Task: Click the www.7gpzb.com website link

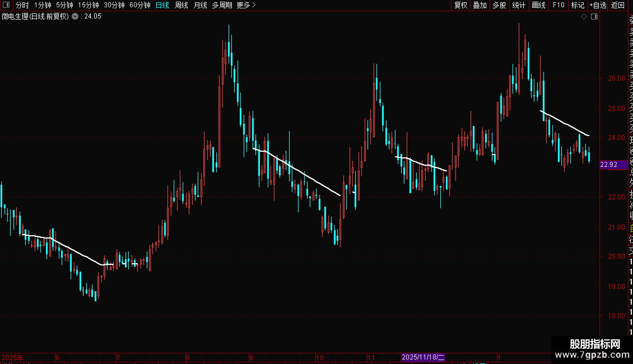Action: [592, 355]
